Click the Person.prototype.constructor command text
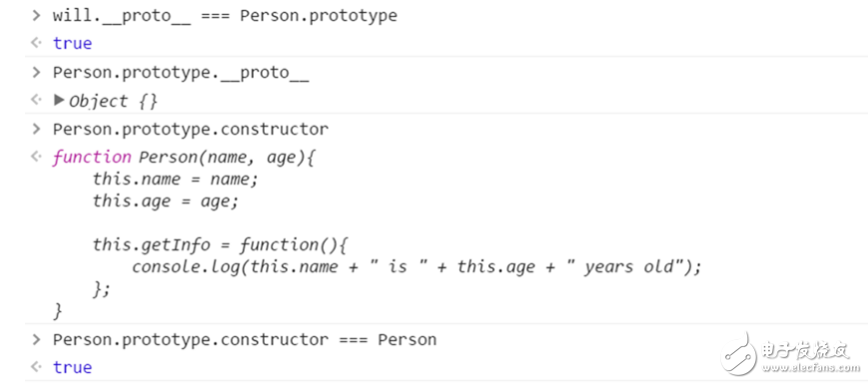Image resolution: width=868 pixels, height=384 pixels. [191, 130]
